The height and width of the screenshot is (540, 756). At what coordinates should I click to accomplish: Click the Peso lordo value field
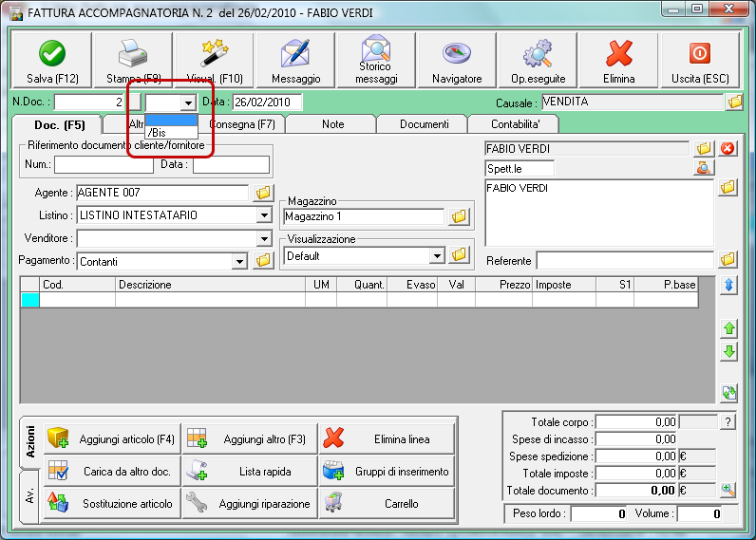click(599, 513)
